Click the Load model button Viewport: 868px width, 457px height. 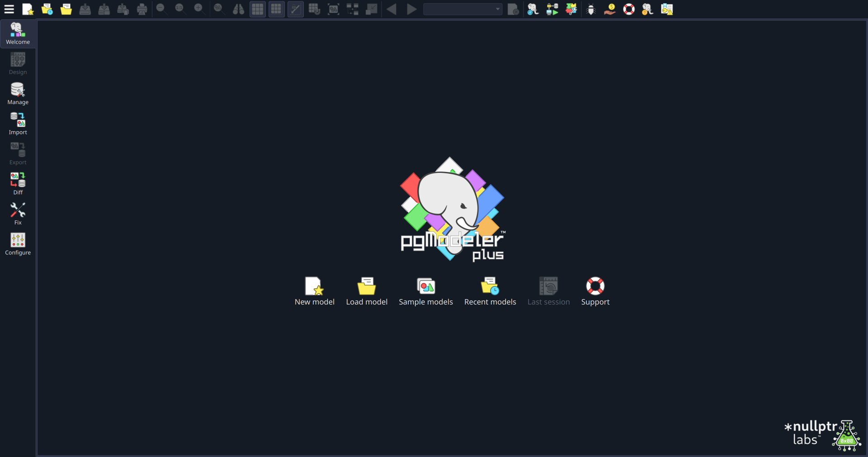(366, 291)
